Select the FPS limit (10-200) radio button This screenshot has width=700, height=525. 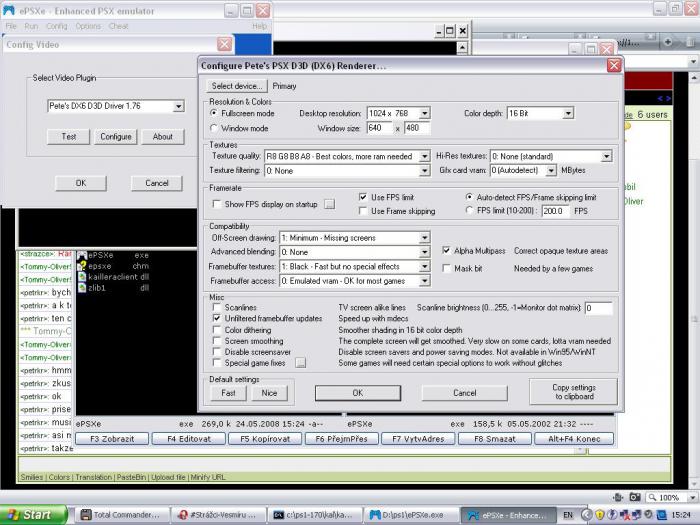pos(469,210)
